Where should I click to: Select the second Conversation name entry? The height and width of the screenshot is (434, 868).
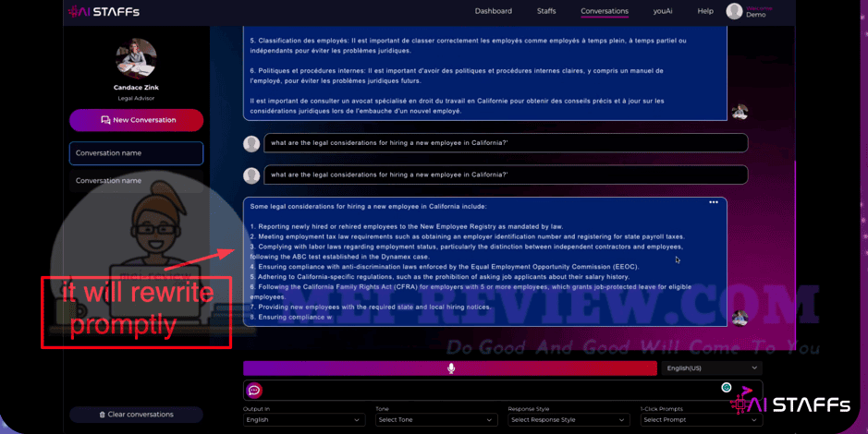[x=136, y=181]
